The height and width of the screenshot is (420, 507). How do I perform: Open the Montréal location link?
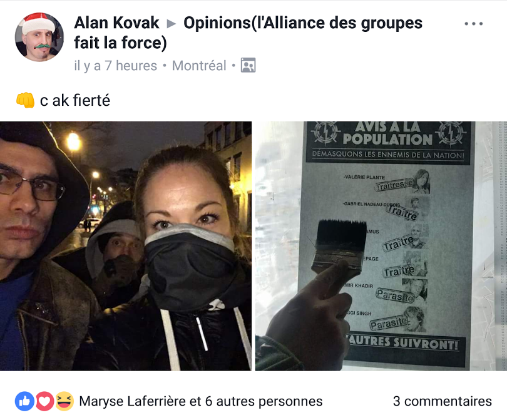click(x=199, y=66)
